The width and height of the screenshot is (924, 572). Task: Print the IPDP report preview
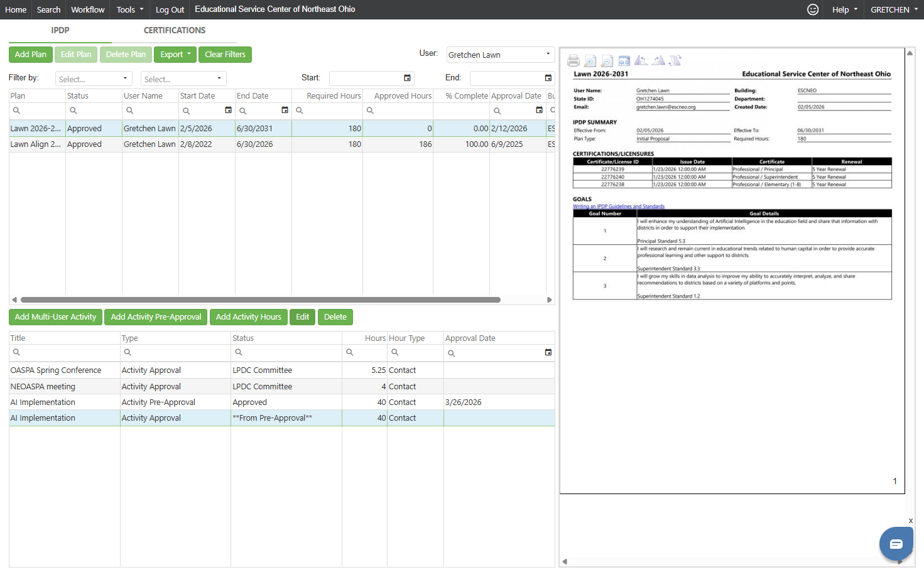pos(573,61)
